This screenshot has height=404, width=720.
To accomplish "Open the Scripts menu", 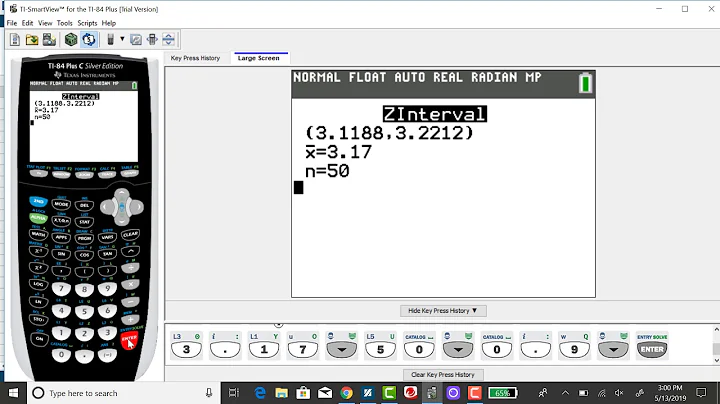I will [x=87, y=23].
